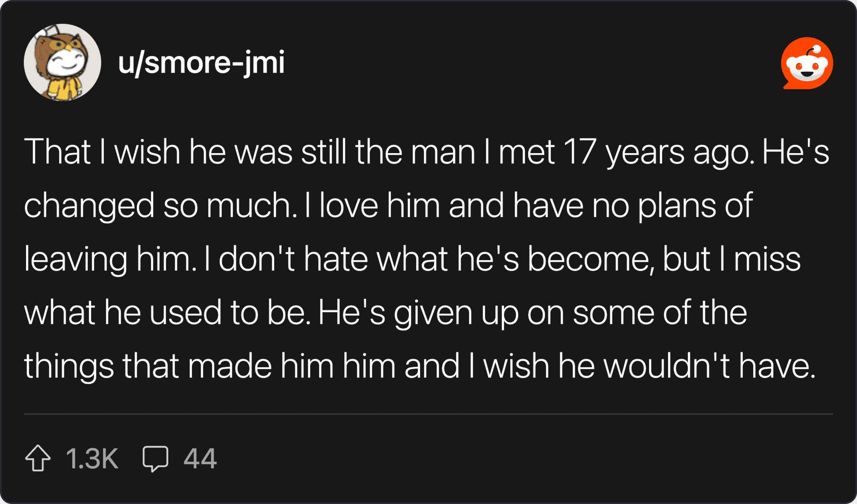857x504 pixels.
Task: Open the comments speech bubble icon
Action: click(x=155, y=458)
